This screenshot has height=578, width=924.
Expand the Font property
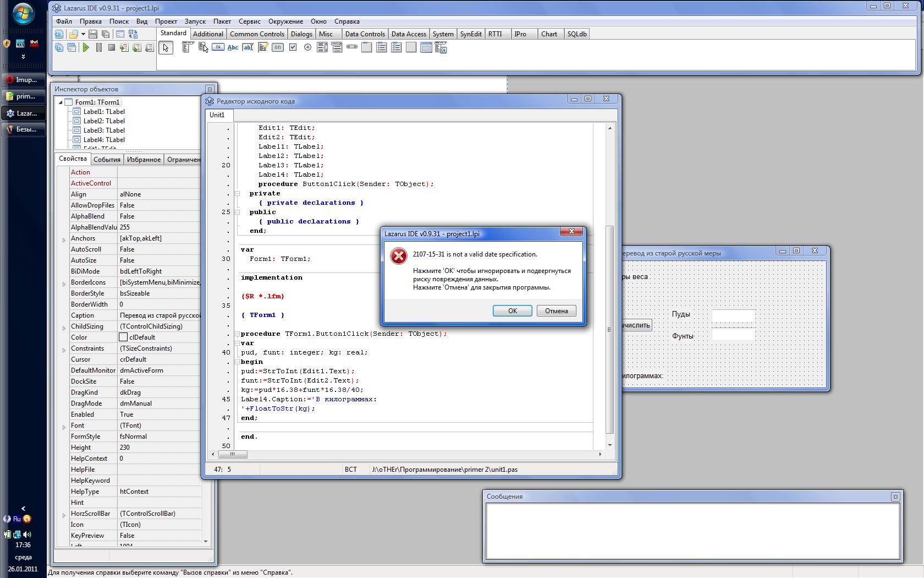[64, 426]
